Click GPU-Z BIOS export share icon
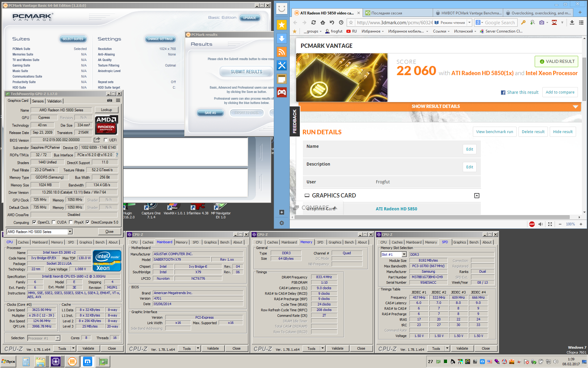588x368 pixels. point(97,140)
